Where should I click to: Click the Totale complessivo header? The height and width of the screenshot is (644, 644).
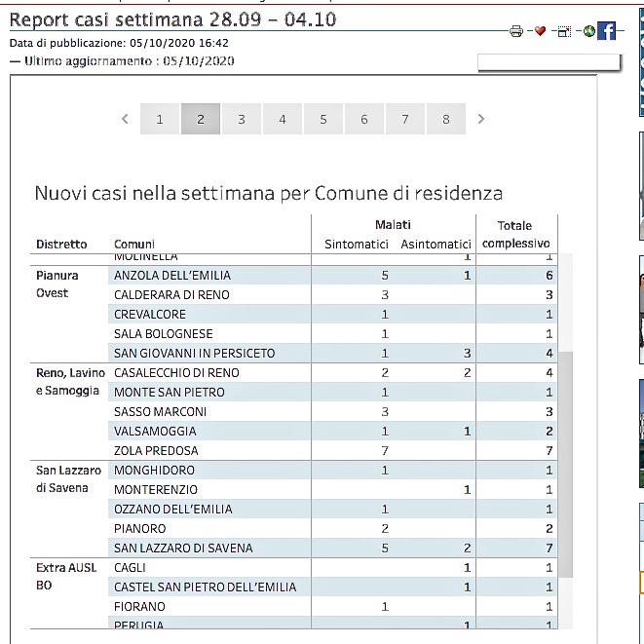pos(515,235)
